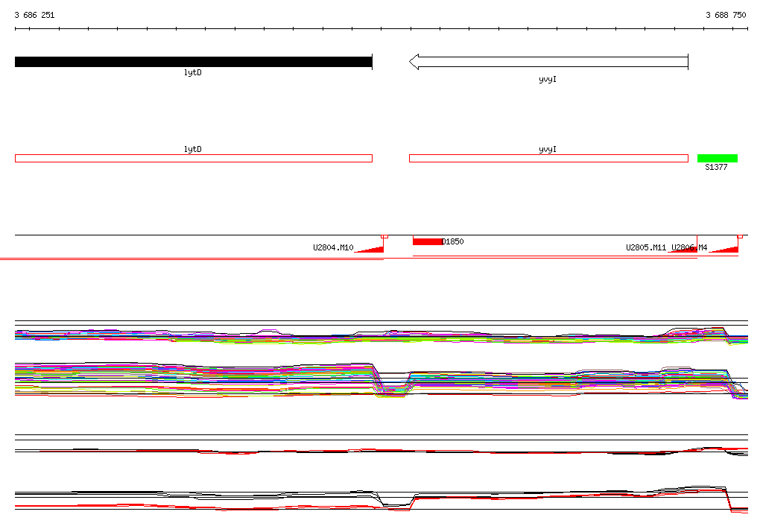Click the end coordinate 3 688 750

[726, 15]
